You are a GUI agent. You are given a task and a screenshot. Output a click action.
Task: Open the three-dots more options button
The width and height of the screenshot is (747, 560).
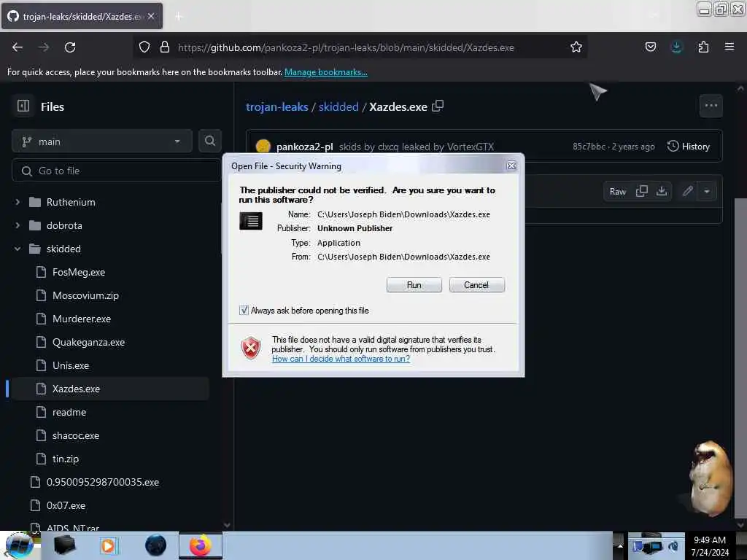[x=711, y=105]
